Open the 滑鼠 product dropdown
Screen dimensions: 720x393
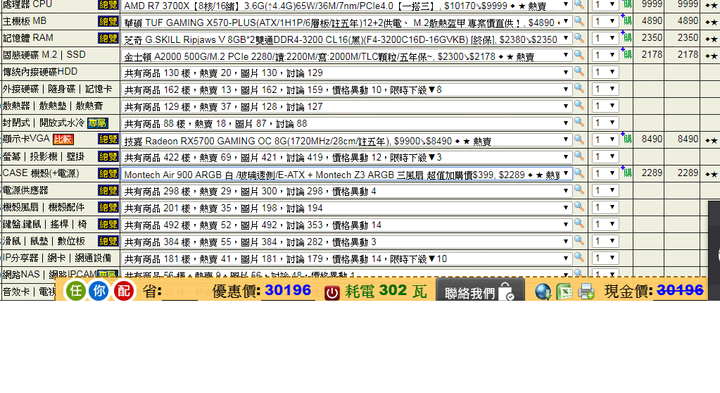pos(346,242)
